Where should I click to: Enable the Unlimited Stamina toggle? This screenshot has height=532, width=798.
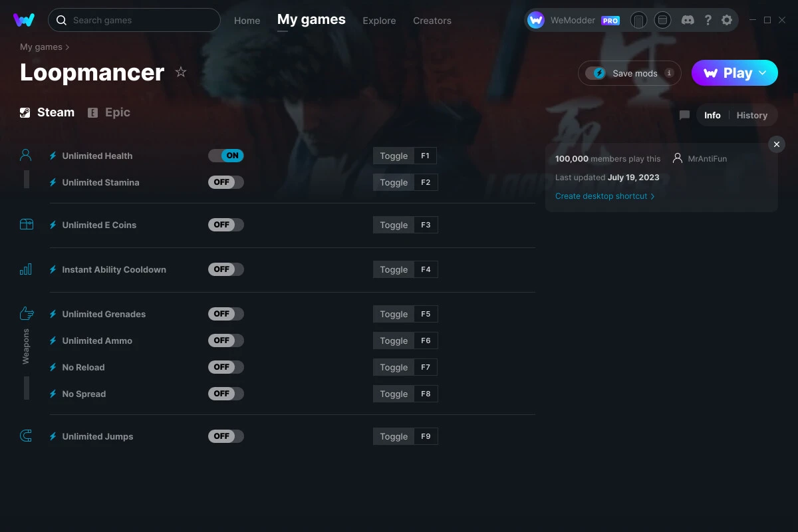click(226, 182)
